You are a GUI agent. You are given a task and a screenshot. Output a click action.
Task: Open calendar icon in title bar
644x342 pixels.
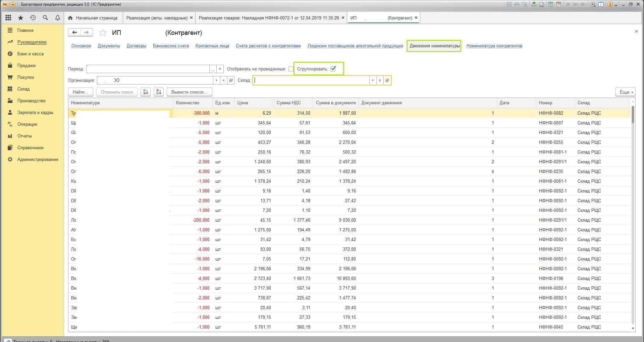click(558, 4)
